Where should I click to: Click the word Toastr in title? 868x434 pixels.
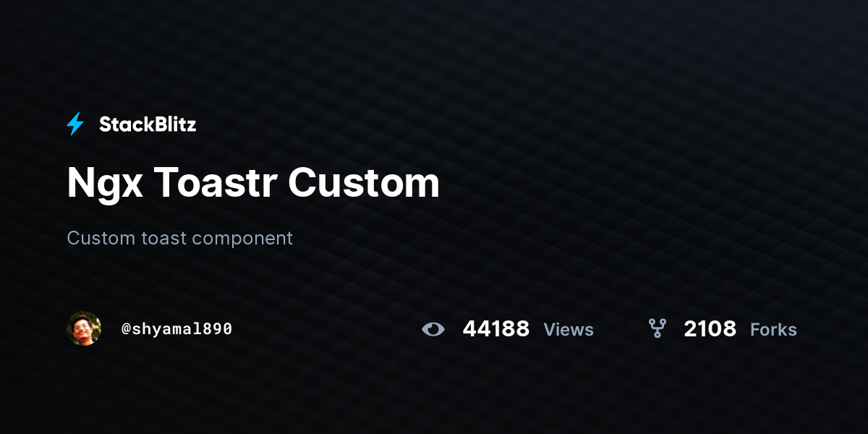tap(216, 183)
